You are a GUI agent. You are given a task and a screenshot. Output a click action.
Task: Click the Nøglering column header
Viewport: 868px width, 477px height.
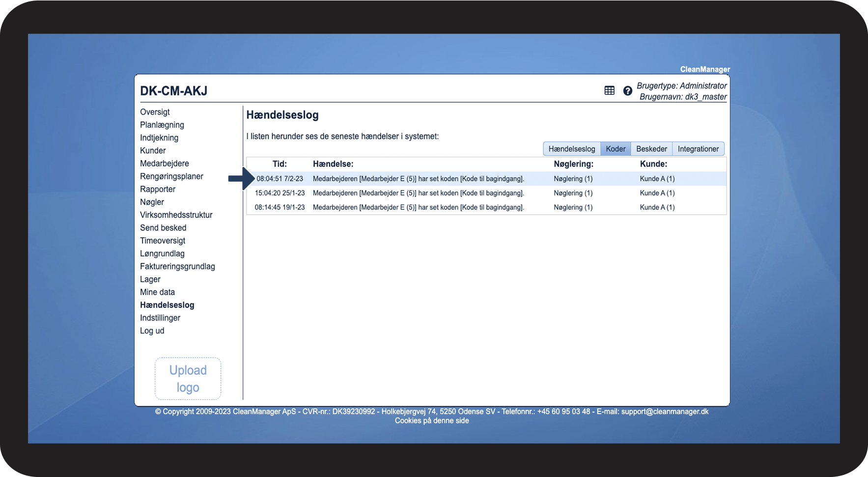(x=573, y=164)
